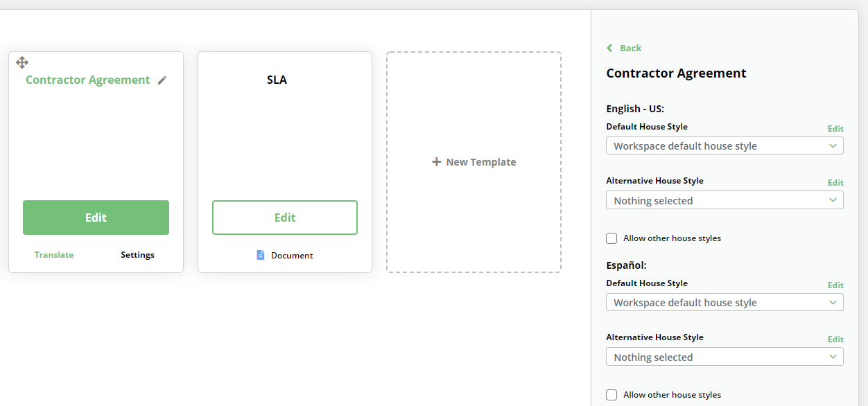Click Edit link for Español Default House Style
Viewport: 868px width, 406px height.
[835, 285]
